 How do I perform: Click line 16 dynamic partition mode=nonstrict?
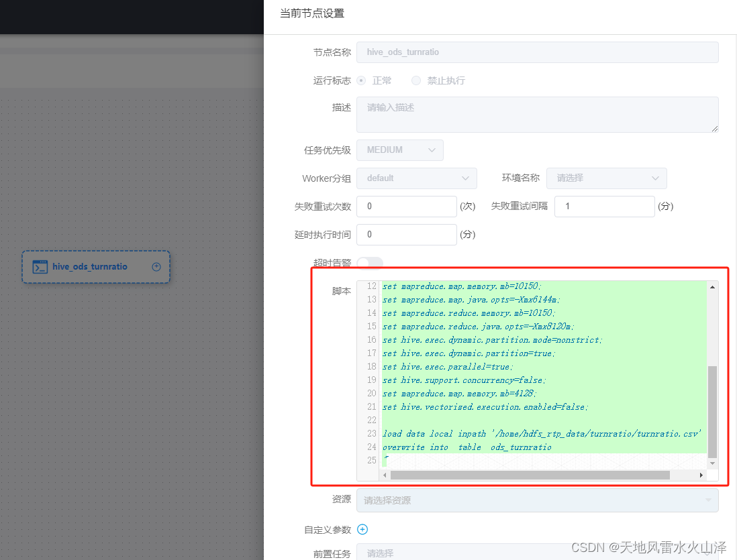tap(492, 339)
